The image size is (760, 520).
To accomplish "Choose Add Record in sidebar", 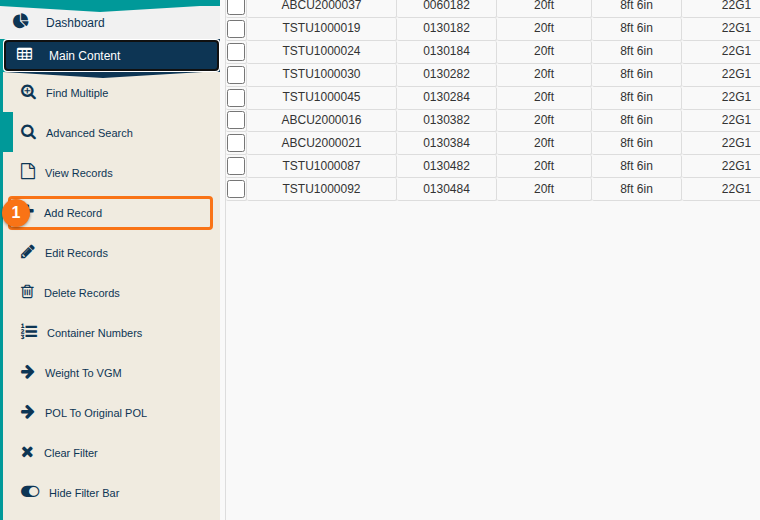I will [x=111, y=213].
